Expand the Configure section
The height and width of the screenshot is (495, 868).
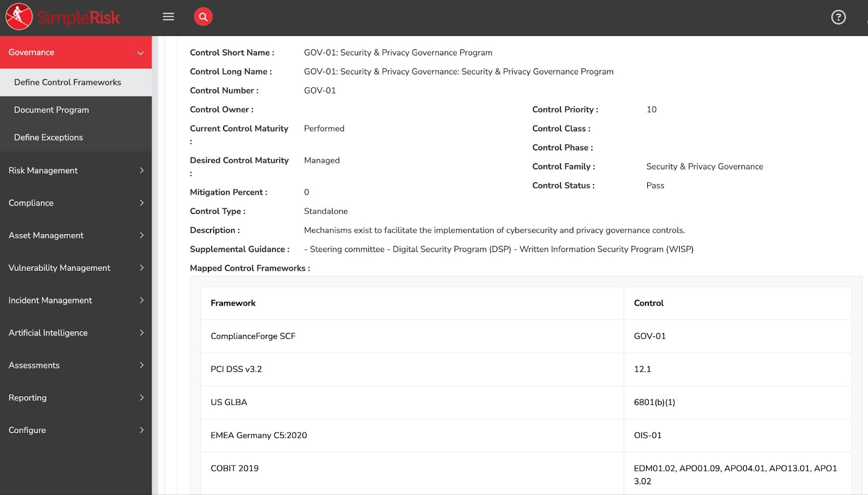(76, 430)
